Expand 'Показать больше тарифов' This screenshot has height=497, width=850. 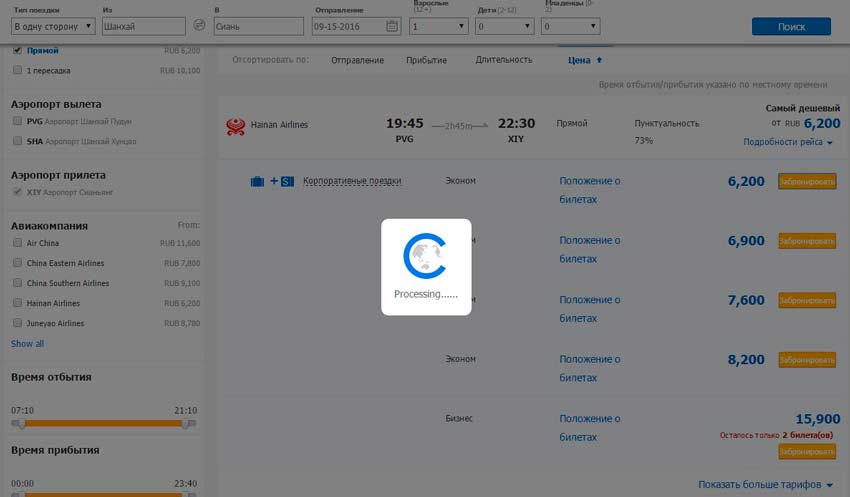tap(765, 485)
